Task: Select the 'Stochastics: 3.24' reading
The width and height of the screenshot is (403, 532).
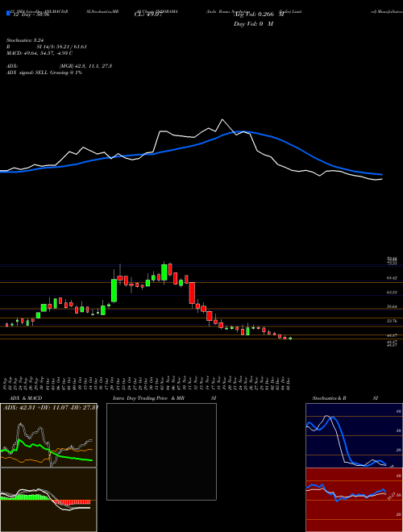Action: pos(25,40)
